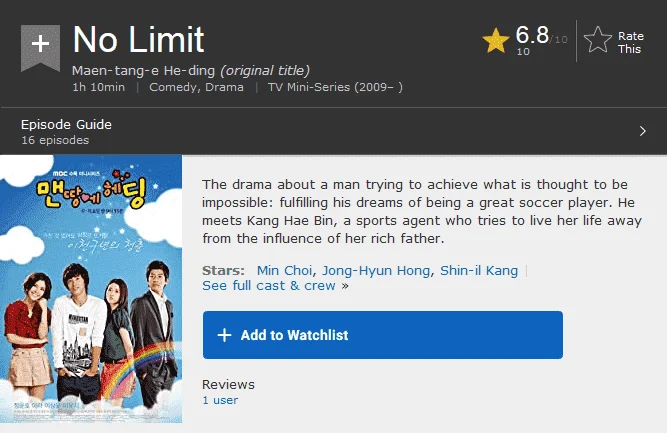Image resolution: width=667 pixels, height=433 pixels.
Task: View the 1 user review link
Action: pos(220,400)
